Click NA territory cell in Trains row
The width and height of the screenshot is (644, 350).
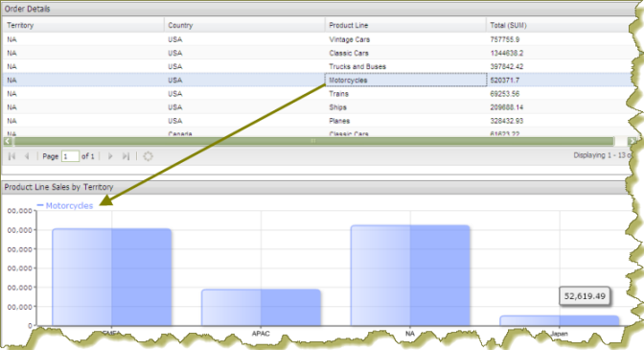pyautogui.click(x=11, y=94)
